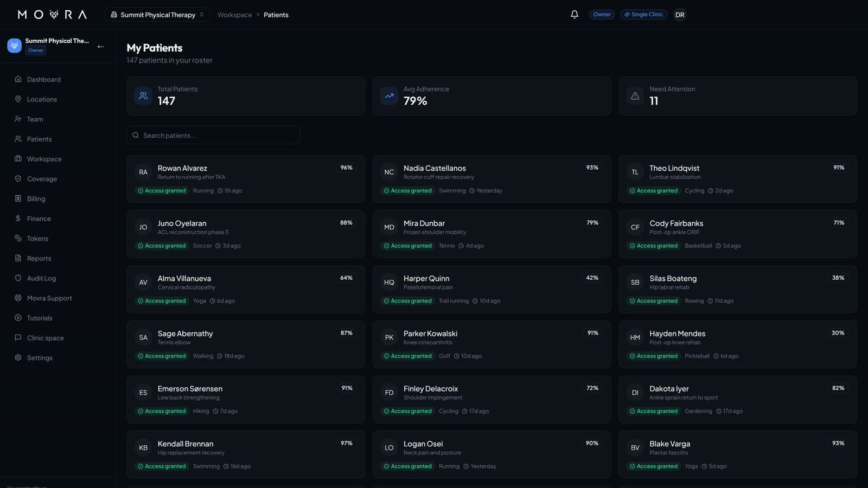868x488 pixels.
Task: Click the Audit Log shield icon
Action: pyautogui.click(x=18, y=278)
